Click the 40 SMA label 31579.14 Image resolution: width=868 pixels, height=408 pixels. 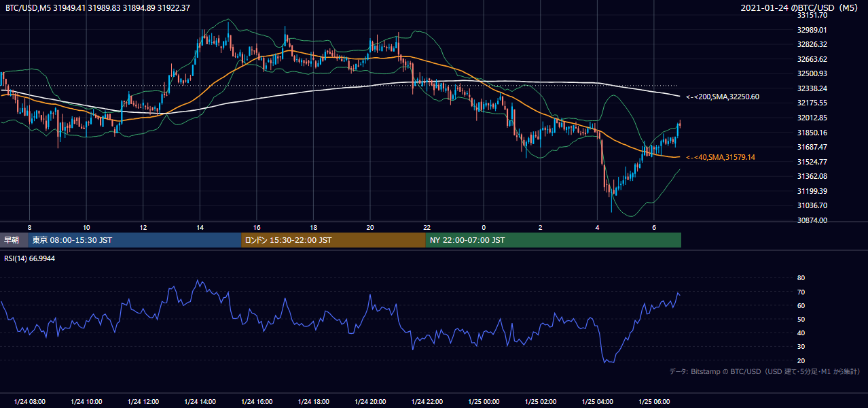tap(721, 157)
